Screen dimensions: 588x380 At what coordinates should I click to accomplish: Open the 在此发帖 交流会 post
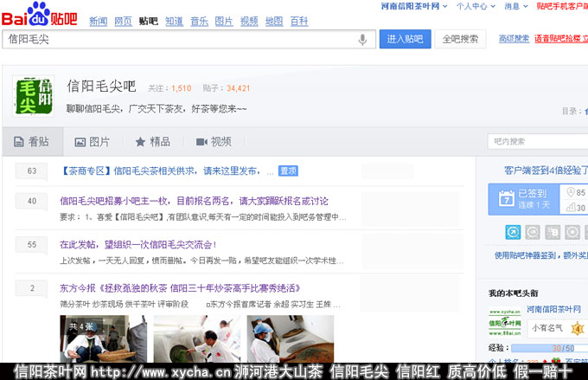tap(138, 245)
